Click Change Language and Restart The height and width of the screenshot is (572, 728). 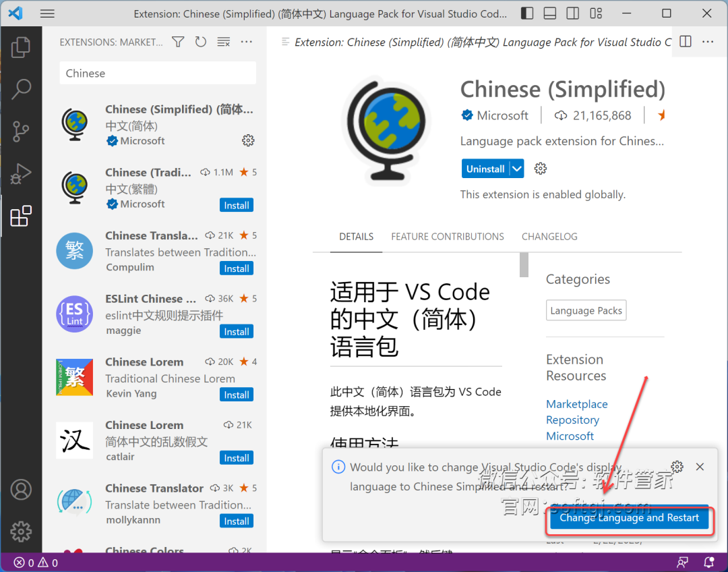pyautogui.click(x=629, y=517)
